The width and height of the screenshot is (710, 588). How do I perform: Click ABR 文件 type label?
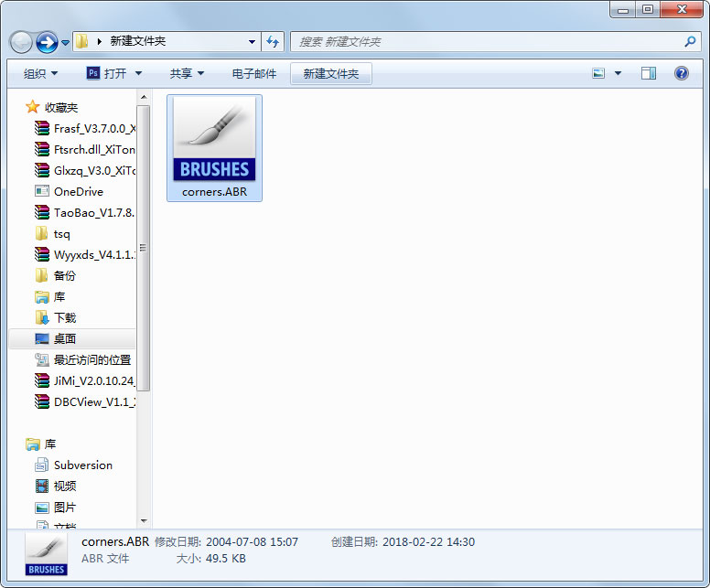(105, 559)
